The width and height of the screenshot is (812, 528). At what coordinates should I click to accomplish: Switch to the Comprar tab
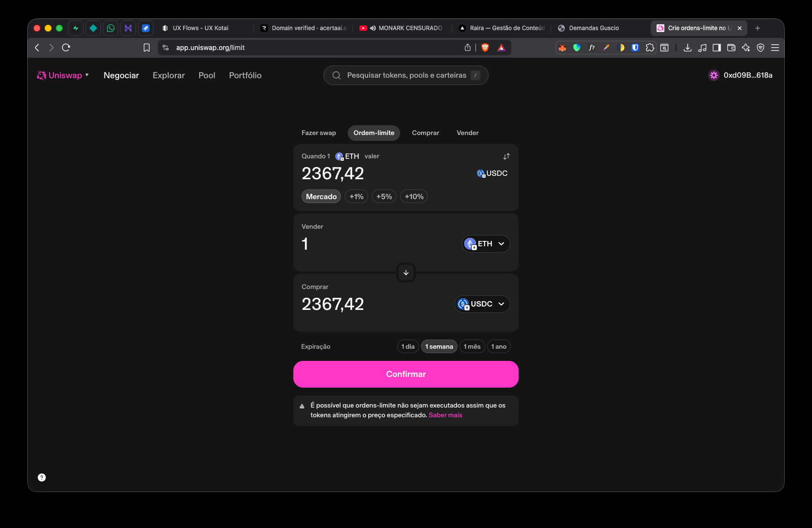425,133
